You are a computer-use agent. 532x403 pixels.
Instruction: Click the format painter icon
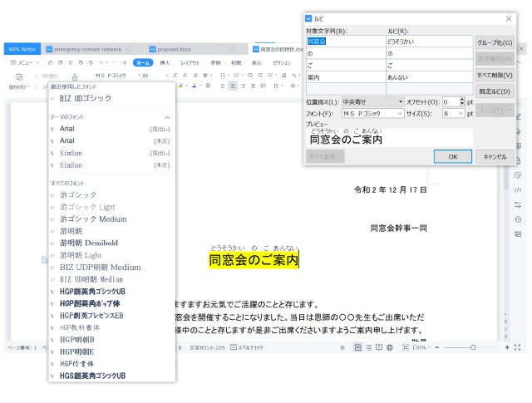(x=75, y=76)
